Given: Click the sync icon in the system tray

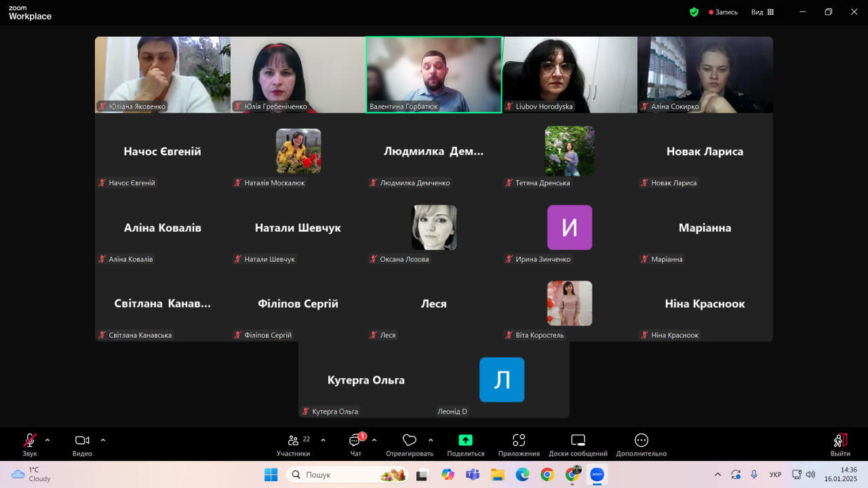Looking at the screenshot, I should coord(736,474).
